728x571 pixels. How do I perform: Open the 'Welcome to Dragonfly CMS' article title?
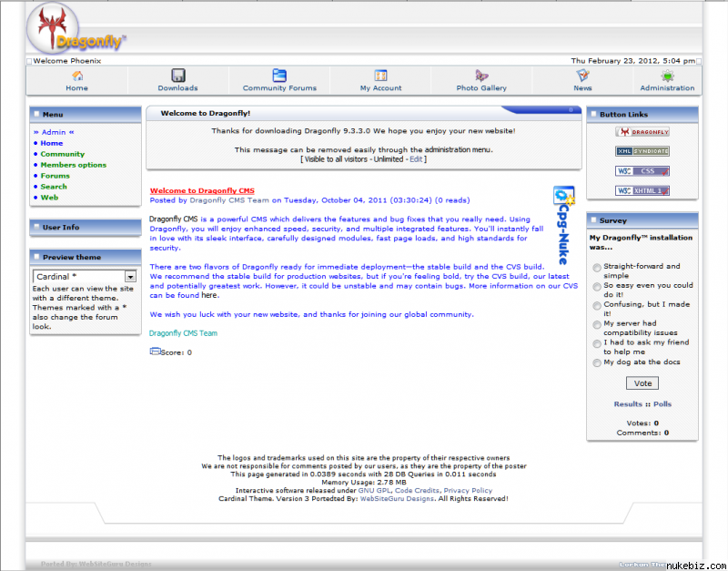coord(202,190)
